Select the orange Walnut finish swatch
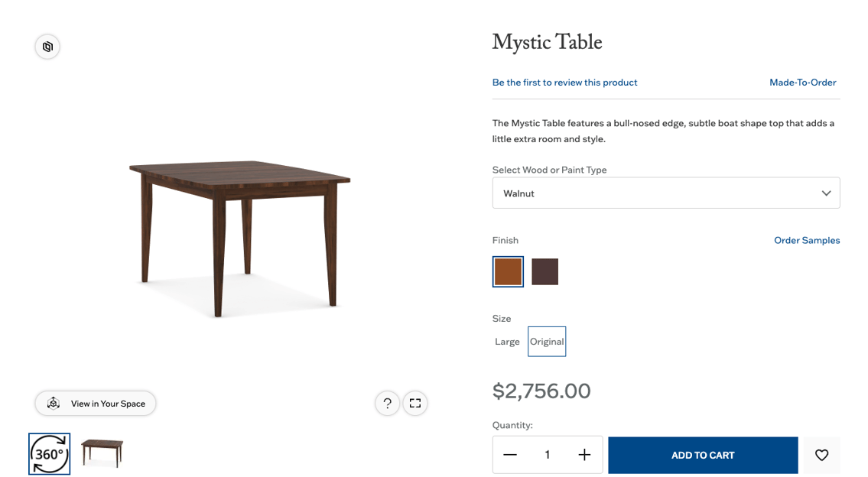The image size is (868, 477). (x=507, y=271)
